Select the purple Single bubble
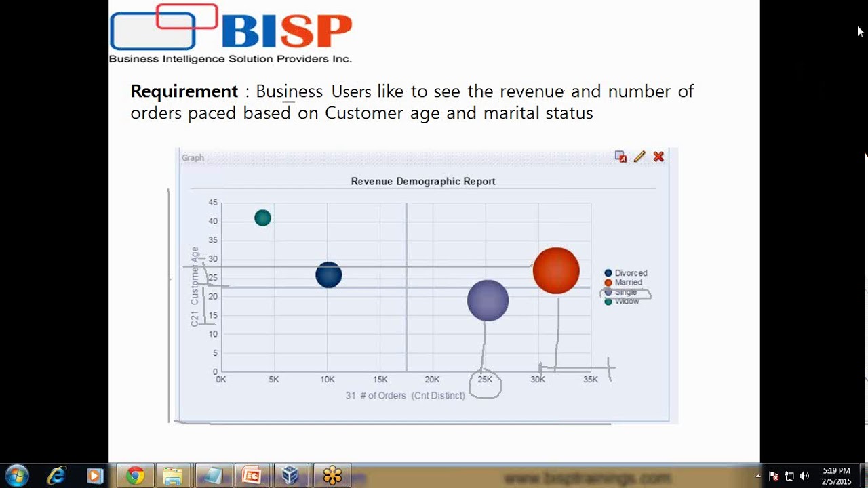The image size is (868, 488). click(x=488, y=300)
